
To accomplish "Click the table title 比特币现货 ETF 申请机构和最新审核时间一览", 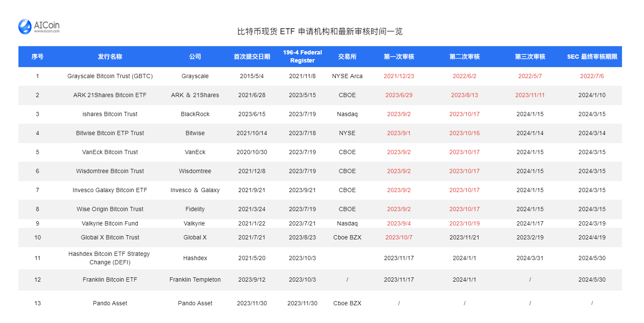I will click(x=320, y=31).
